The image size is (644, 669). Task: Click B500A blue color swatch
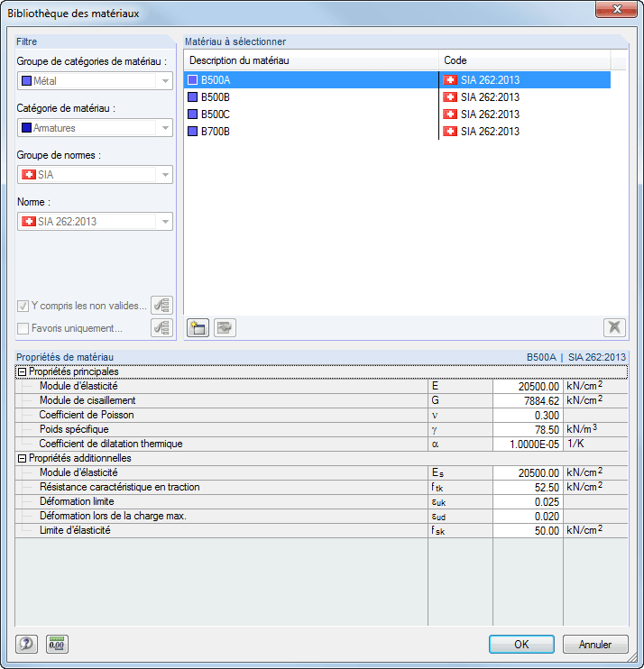tap(192, 79)
